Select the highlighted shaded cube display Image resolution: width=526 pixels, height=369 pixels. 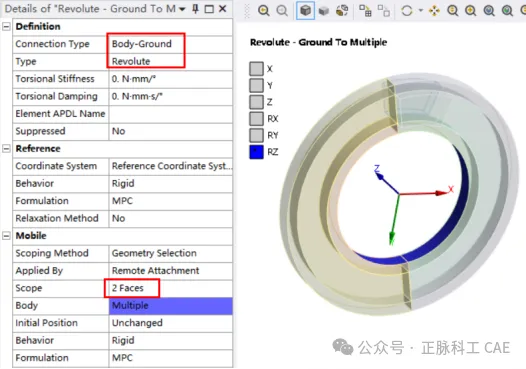tap(305, 10)
